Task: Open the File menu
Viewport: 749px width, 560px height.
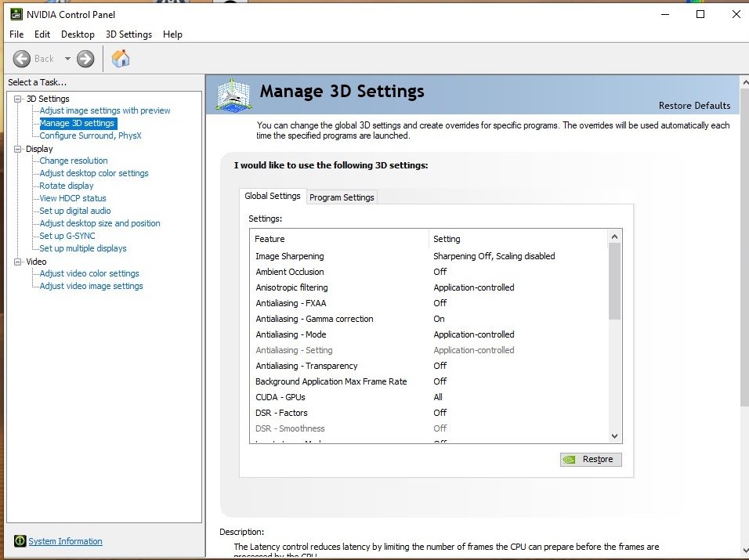Action: click(x=16, y=34)
